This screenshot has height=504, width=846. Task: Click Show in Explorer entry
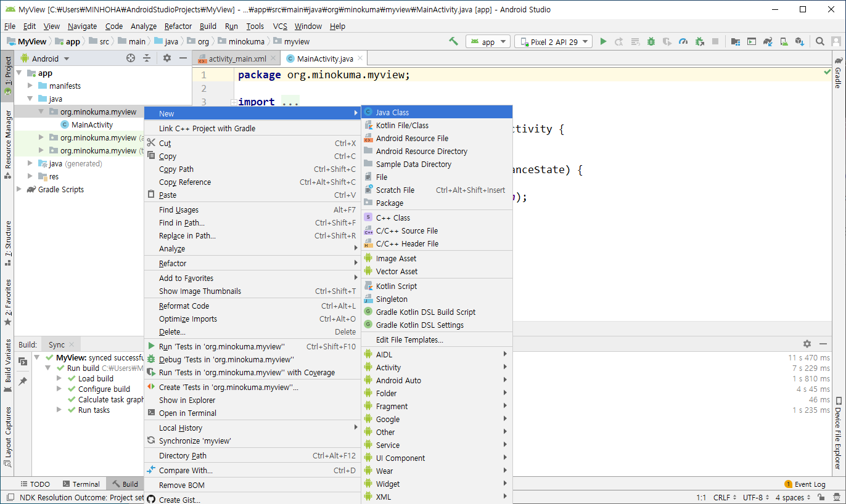[252, 400]
